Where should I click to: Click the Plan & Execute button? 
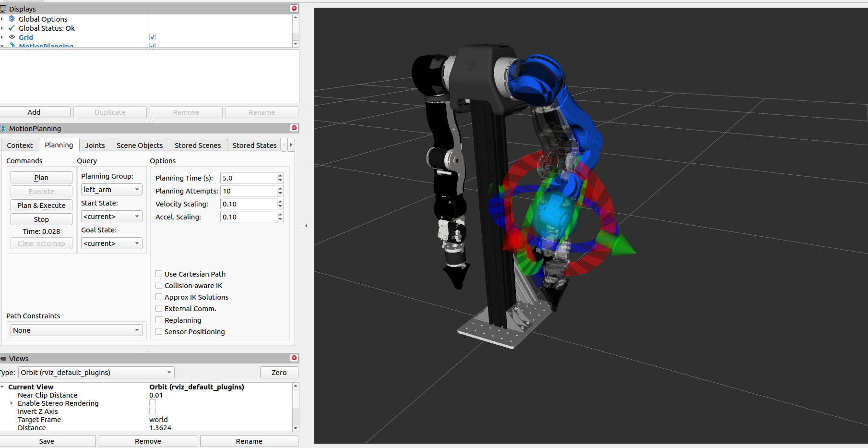41,206
